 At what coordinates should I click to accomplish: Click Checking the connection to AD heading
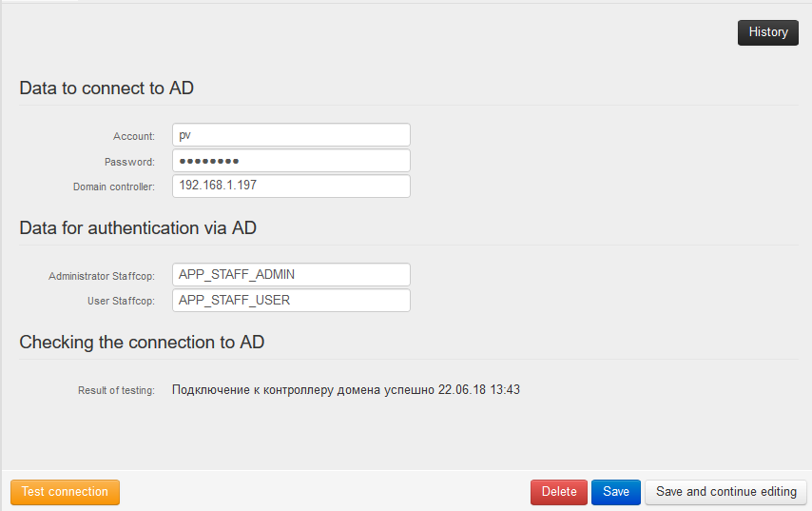(142, 343)
